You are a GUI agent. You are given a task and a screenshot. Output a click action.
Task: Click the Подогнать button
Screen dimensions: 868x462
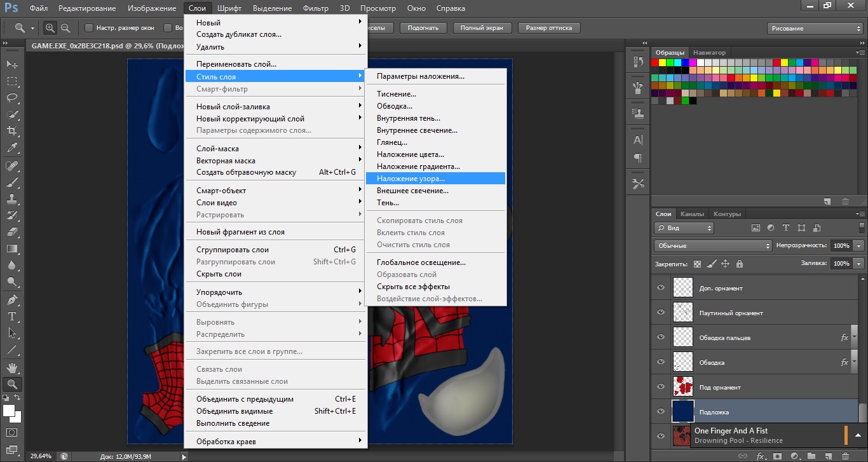[x=423, y=28]
